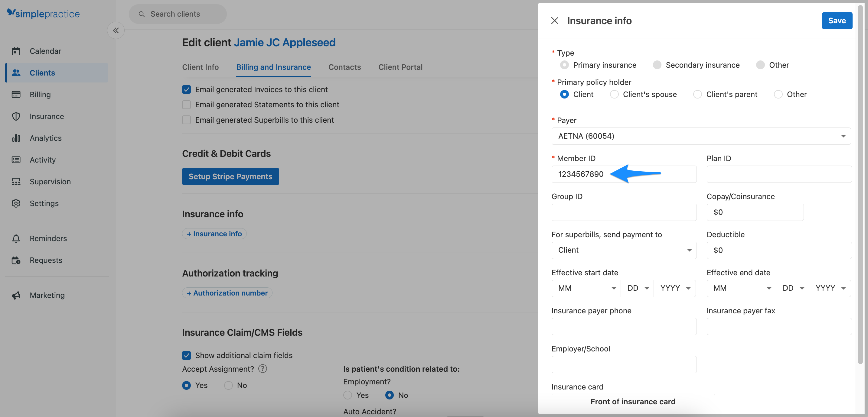Switch to Client Info tab
The width and height of the screenshot is (868, 417).
click(201, 67)
